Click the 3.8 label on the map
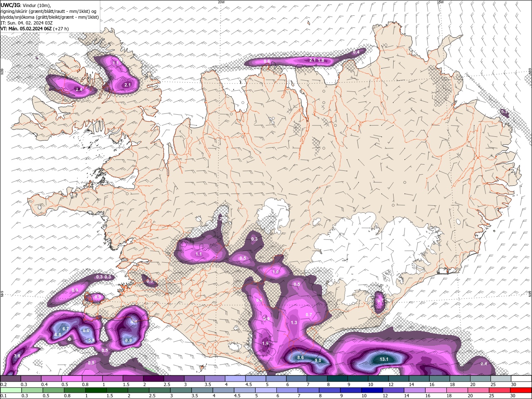Viewport: 532px width, 399px height. 17,356
